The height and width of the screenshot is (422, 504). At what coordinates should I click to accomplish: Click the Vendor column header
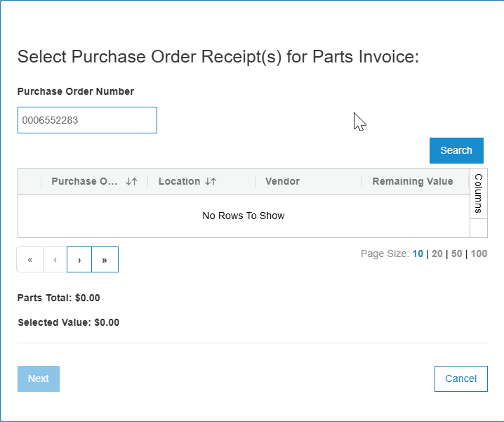pos(282,181)
